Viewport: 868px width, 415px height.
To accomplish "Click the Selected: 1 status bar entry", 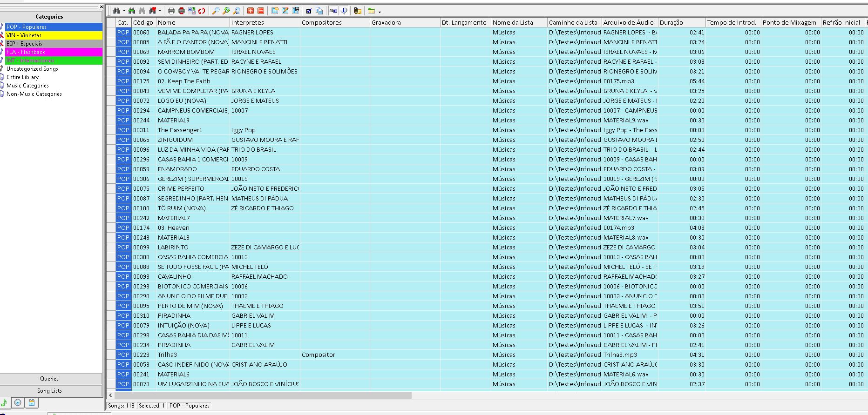I will pos(152,406).
